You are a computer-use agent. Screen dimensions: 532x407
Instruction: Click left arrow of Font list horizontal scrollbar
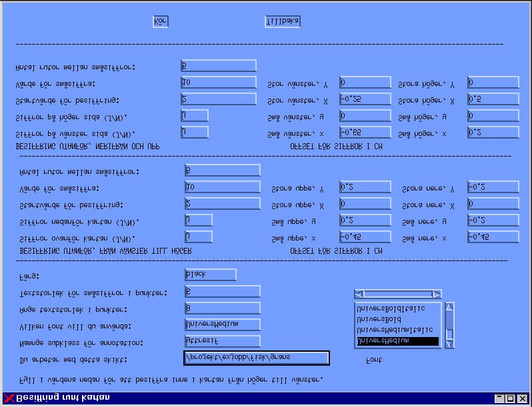(359, 294)
